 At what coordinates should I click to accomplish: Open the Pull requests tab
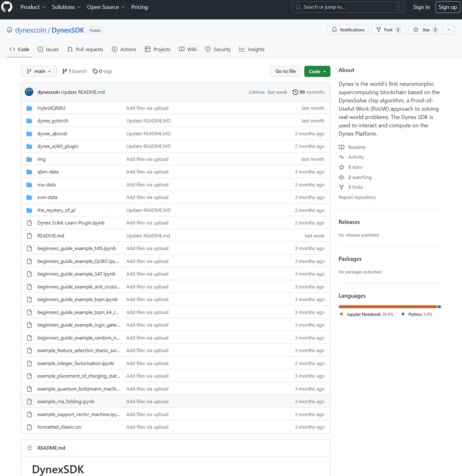[85, 50]
